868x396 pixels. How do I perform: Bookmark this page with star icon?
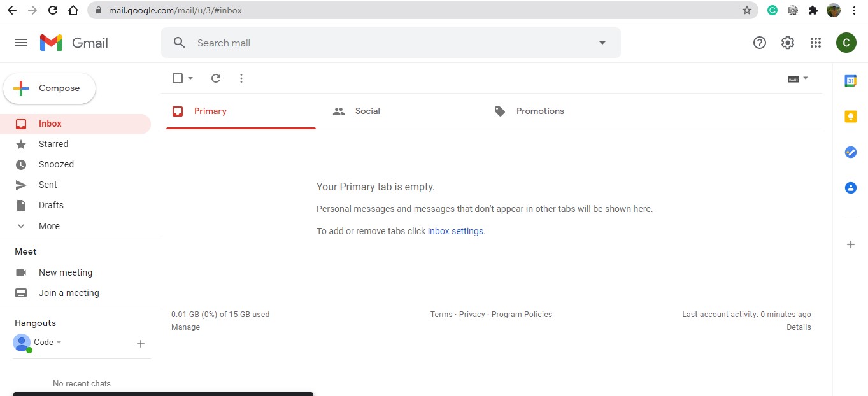(x=747, y=10)
